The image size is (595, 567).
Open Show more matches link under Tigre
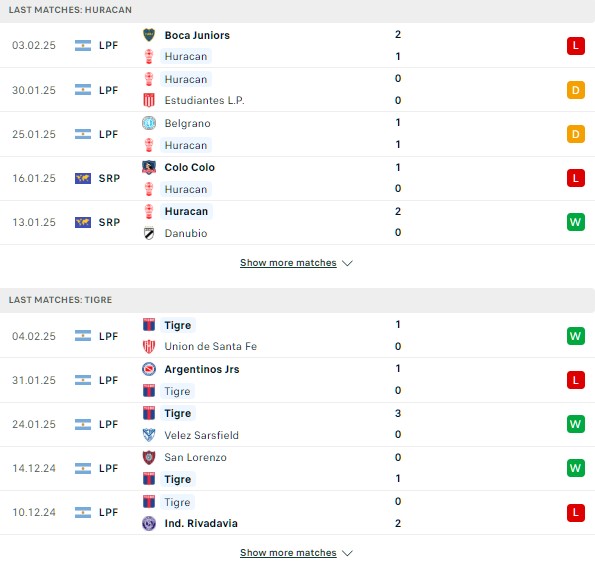tap(288, 553)
